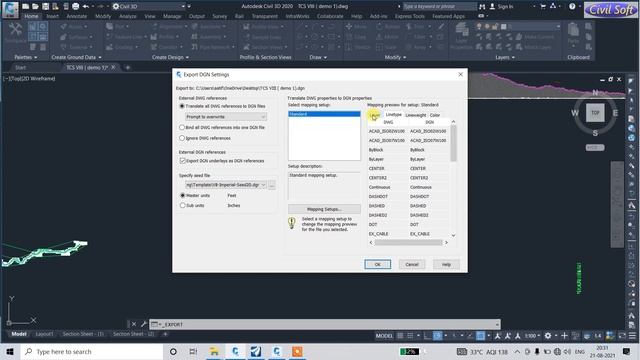Open the Annotate ribbon tab
This screenshot has width=640, height=360.
pos(77,16)
